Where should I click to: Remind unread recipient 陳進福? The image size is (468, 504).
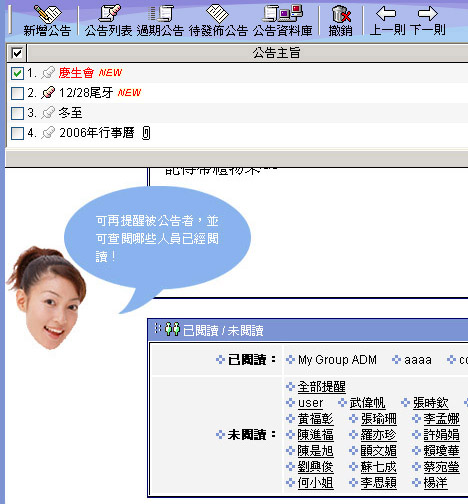click(315, 435)
